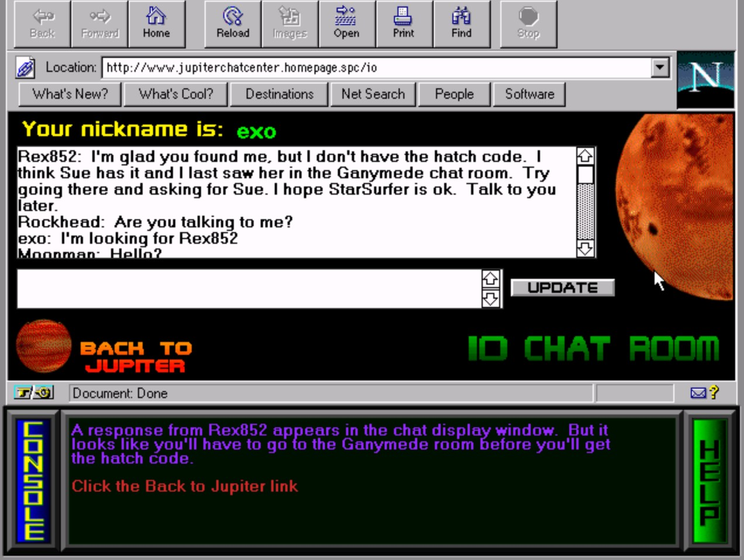Click the Find binoculars button

461,24
